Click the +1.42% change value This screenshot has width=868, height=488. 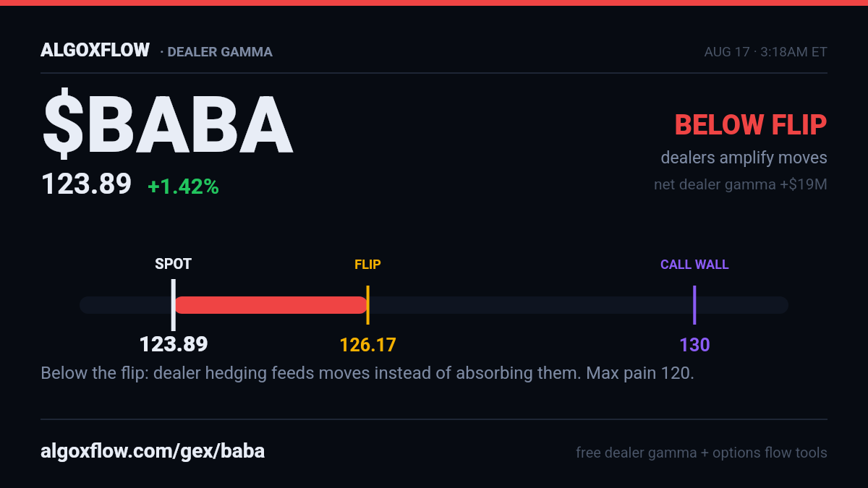[x=183, y=187]
